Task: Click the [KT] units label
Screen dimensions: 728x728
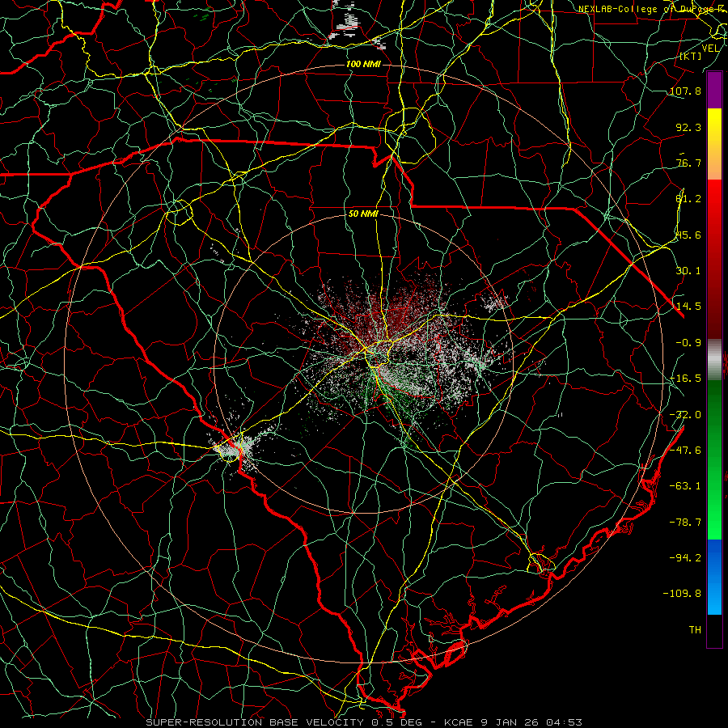Action: (691, 56)
